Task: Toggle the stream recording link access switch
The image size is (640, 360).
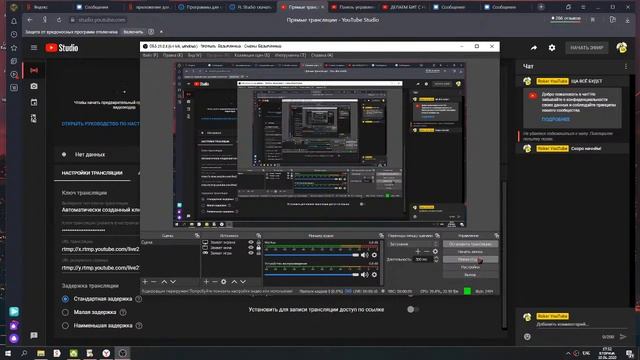Action: 413,309
